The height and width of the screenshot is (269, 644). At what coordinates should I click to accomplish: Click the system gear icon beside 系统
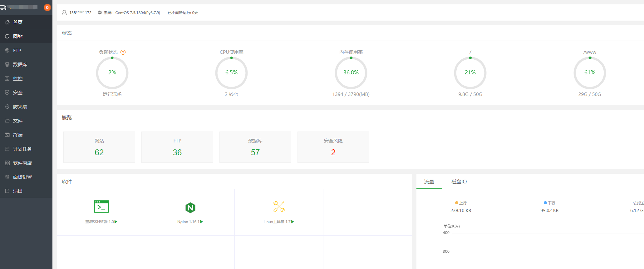[100, 12]
